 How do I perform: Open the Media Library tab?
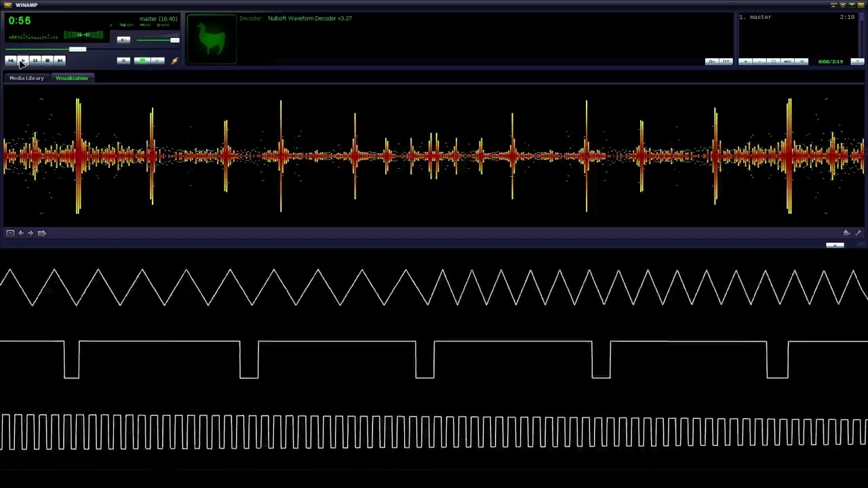pos(26,78)
